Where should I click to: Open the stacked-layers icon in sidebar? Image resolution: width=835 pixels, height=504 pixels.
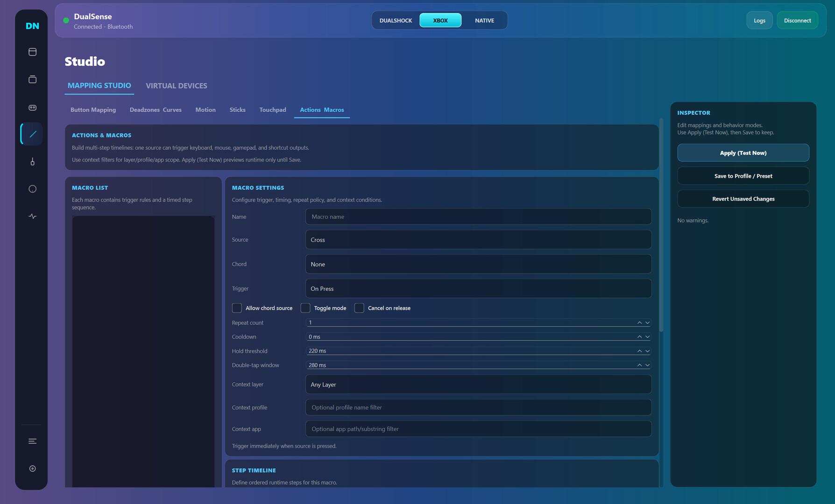point(32,79)
